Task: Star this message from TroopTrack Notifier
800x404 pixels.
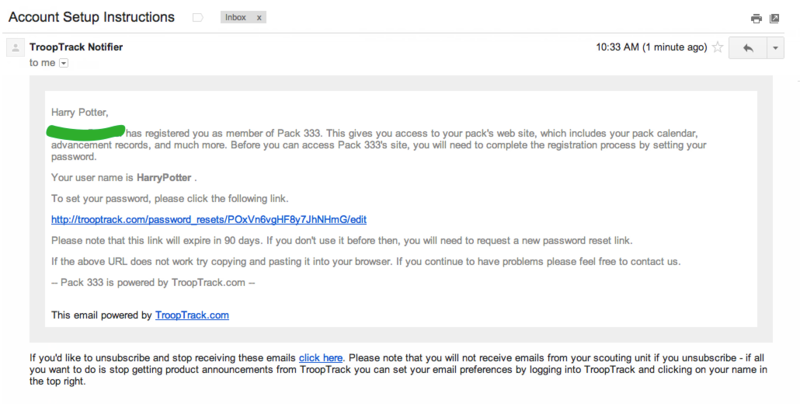Action: click(x=718, y=47)
